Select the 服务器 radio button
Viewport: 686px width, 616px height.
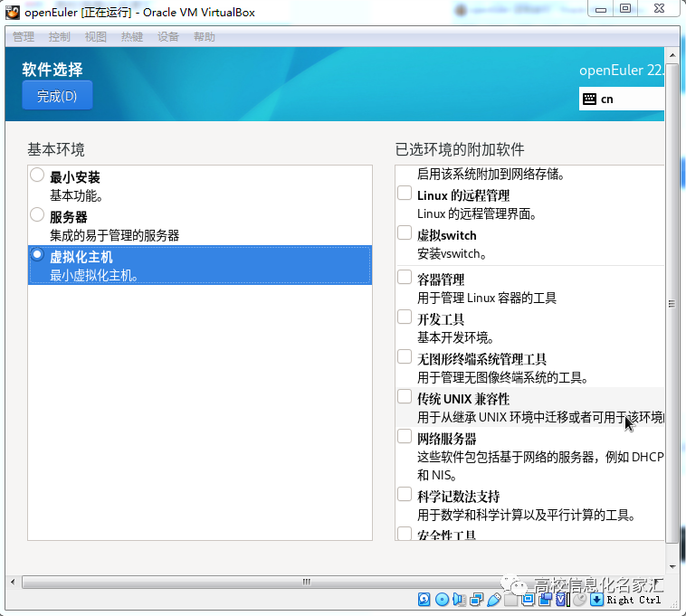(x=37, y=214)
